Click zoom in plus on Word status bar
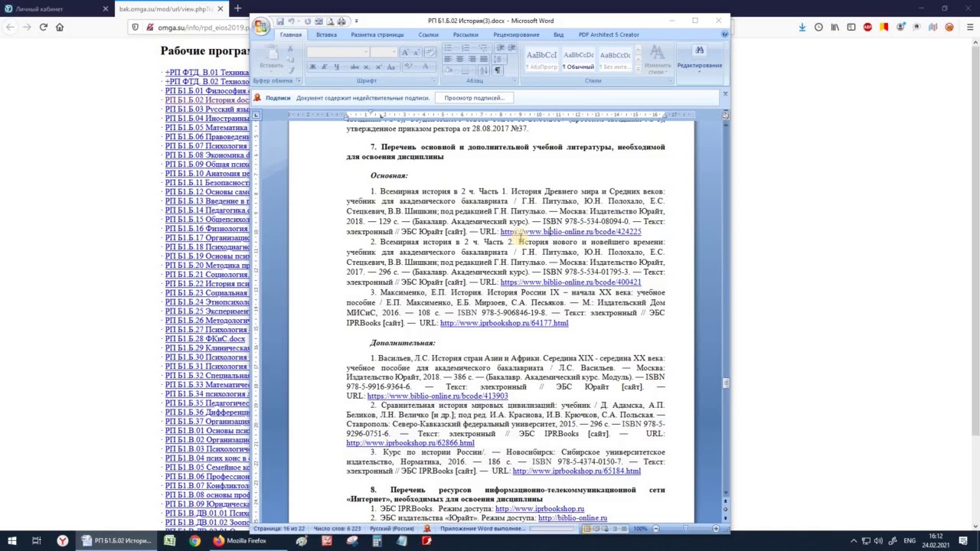980x551 pixels. point(716,529)
